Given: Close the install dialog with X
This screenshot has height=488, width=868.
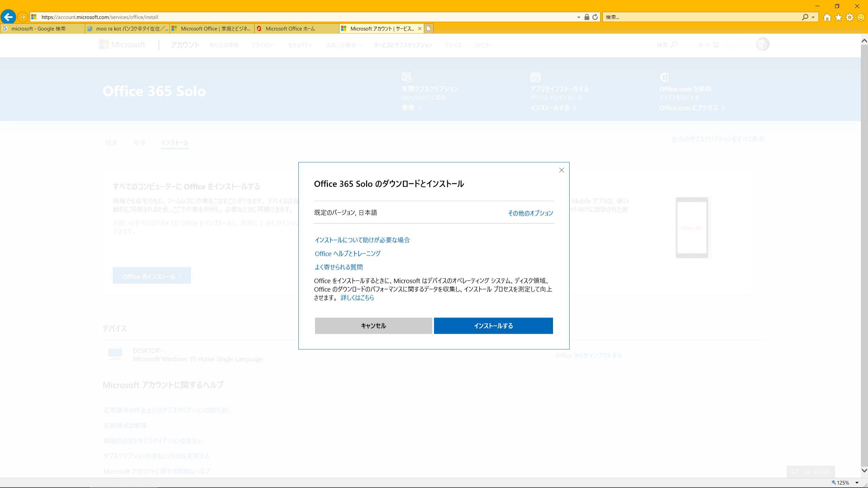Looking at the screenshot, I should tap(561, 170).
